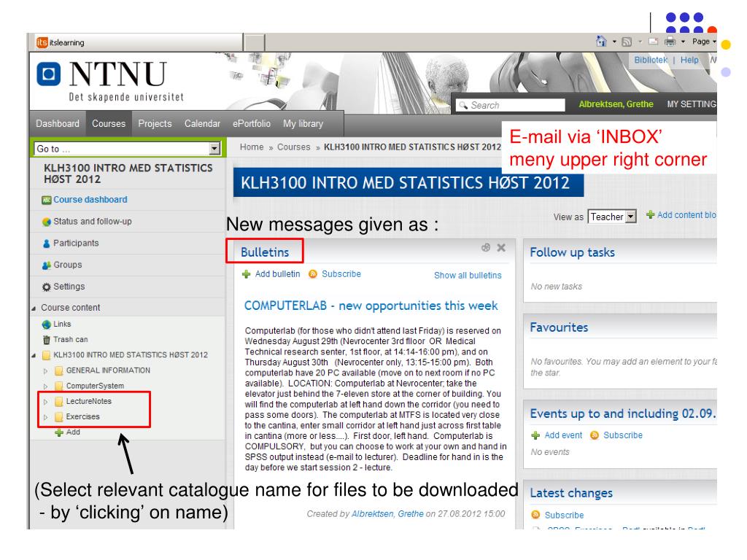Open the Courses tab

click(109, 124)
